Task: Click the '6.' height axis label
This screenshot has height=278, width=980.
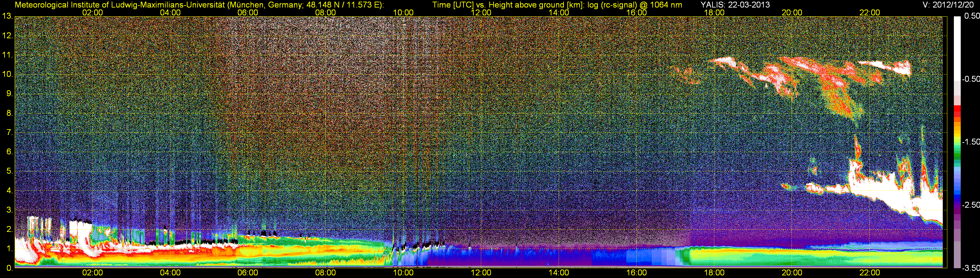Action: tap(9, 151)
